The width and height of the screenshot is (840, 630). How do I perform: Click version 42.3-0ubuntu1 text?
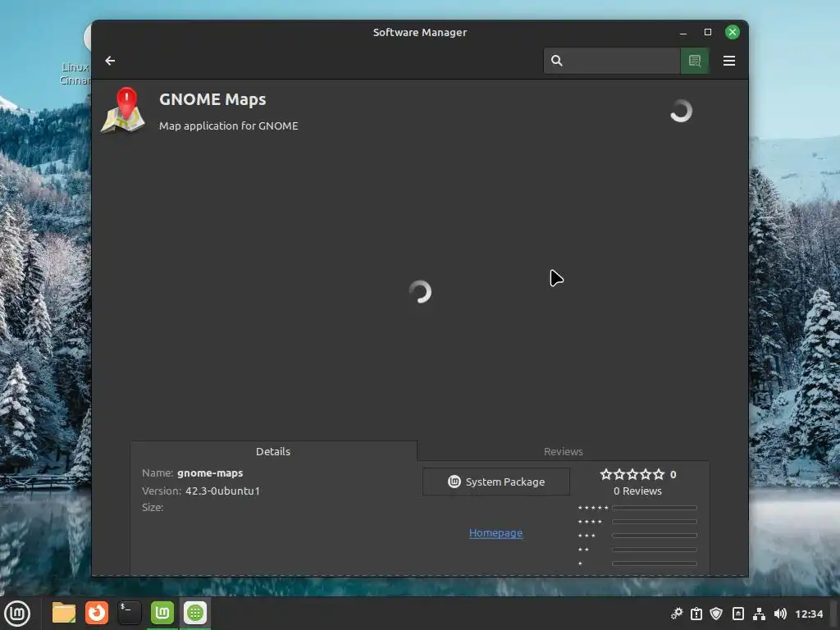click(x=222, y=491)
